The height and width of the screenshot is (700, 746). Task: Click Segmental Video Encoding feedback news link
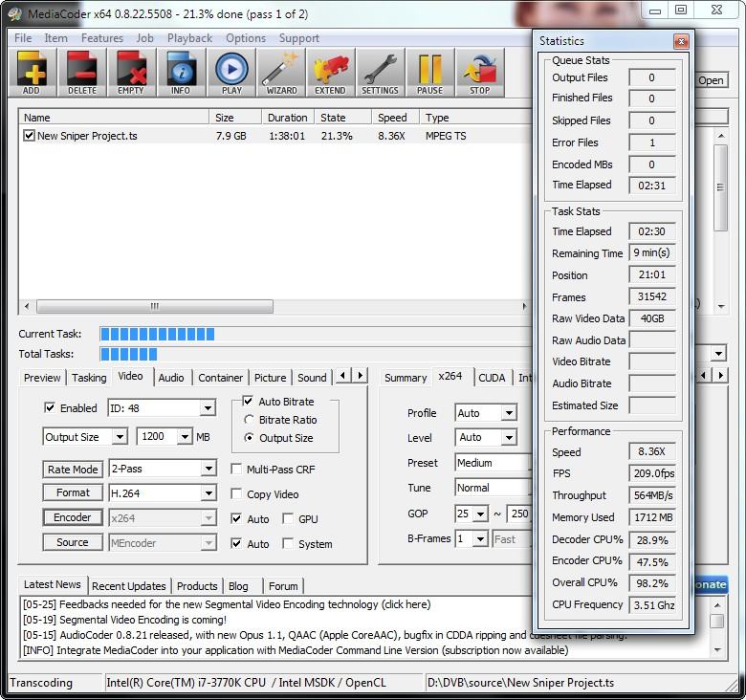[227, 604]
